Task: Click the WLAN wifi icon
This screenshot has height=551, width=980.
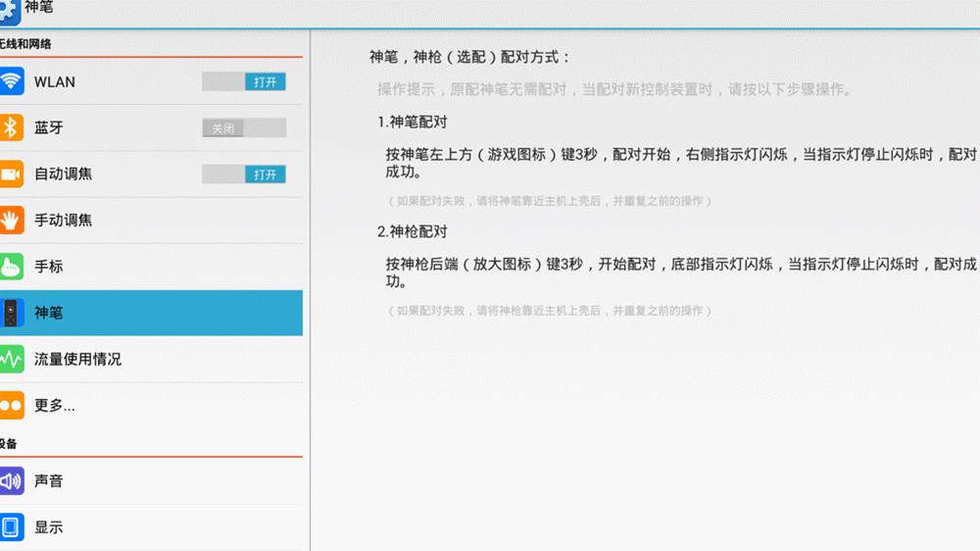Action: click(x=11, y=81)
